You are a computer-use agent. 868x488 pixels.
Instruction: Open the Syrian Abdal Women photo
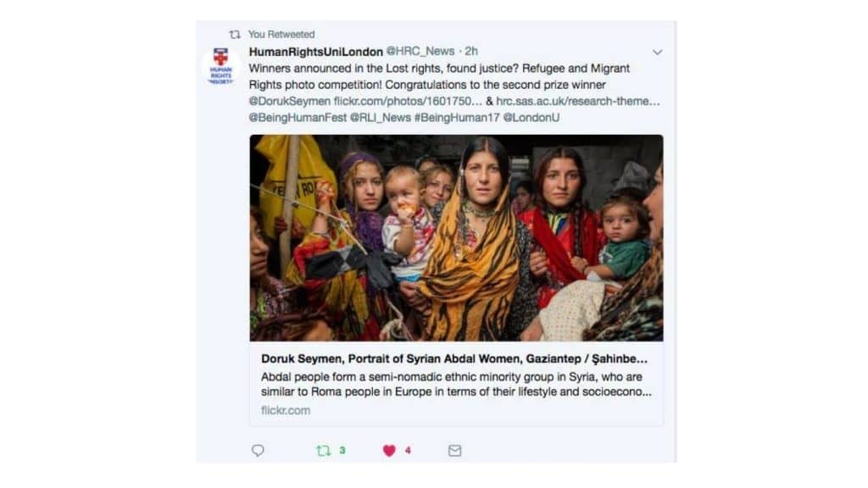point(456,238)
